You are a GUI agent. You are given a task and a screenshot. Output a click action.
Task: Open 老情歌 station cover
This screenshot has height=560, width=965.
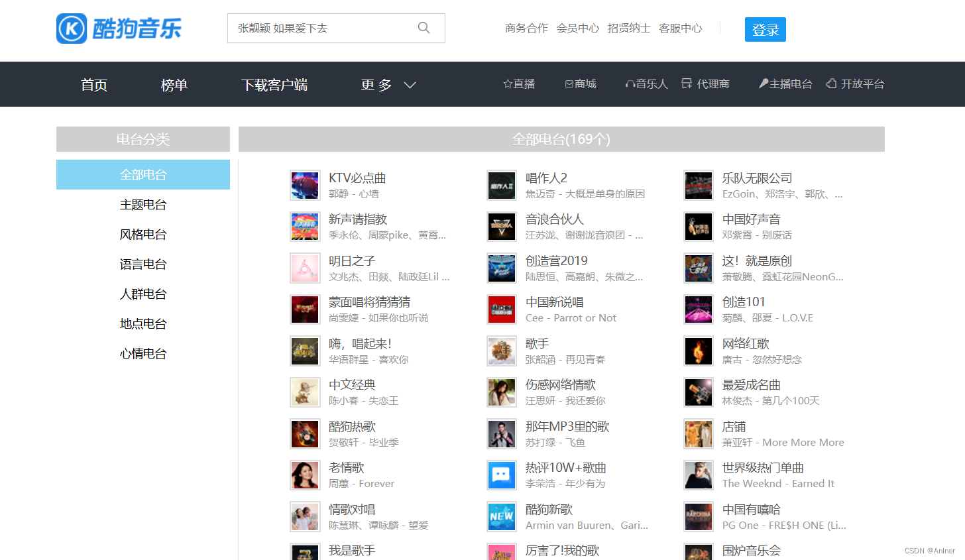pyautogui.click(x=305, y=475)
